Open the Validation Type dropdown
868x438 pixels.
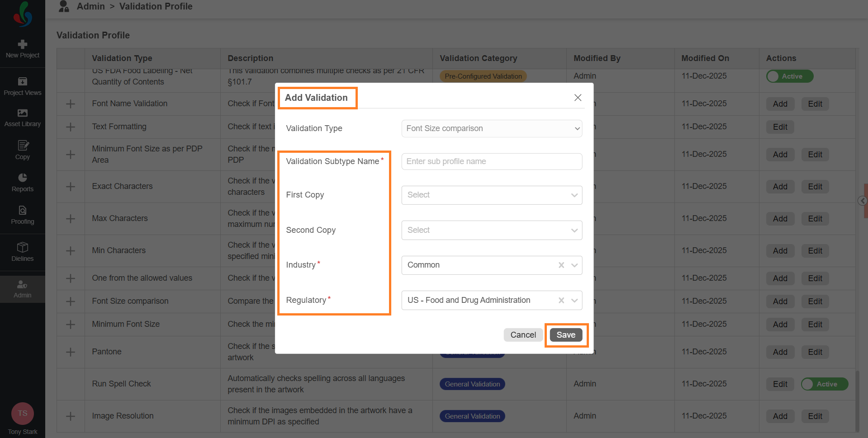click(492, 128)
